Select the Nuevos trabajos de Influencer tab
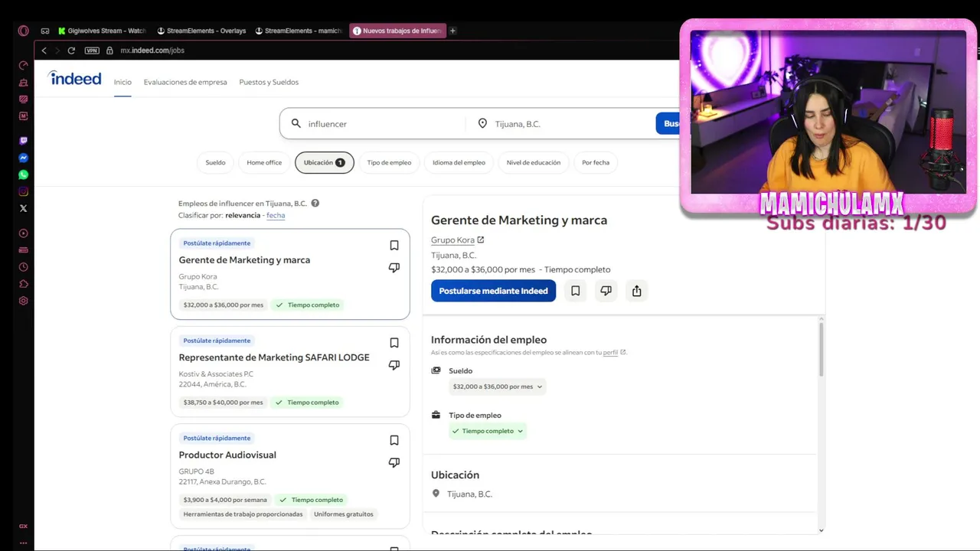 coord(397,31)
